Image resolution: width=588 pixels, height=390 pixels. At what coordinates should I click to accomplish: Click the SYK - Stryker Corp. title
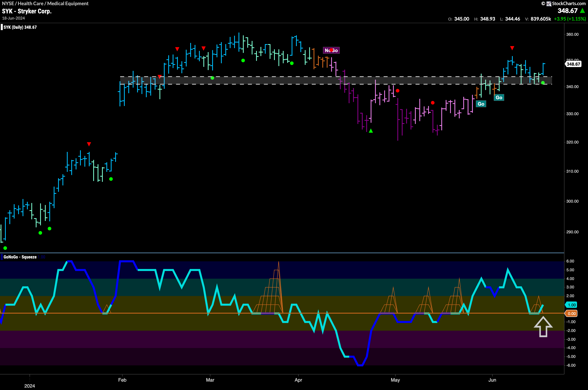point(27,11)
